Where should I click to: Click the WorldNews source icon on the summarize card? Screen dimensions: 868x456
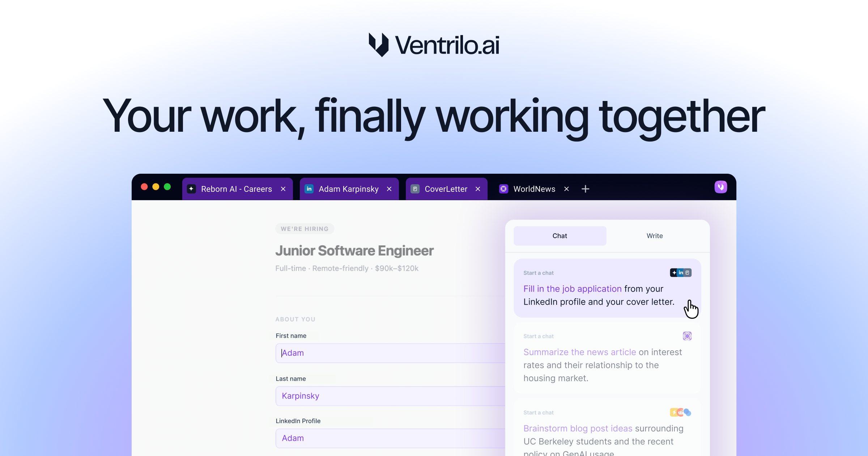click(x=687, y=336)
